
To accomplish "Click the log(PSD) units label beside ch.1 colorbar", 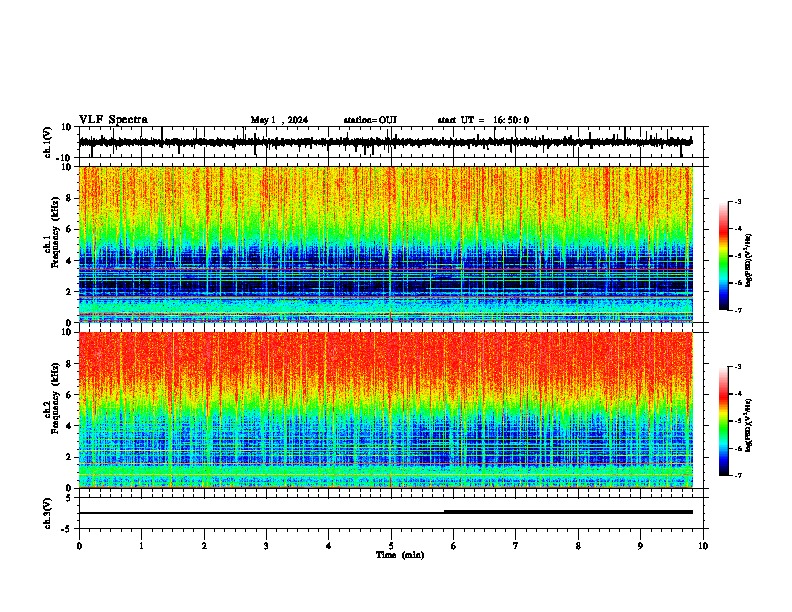I will [x=749, y=260].
